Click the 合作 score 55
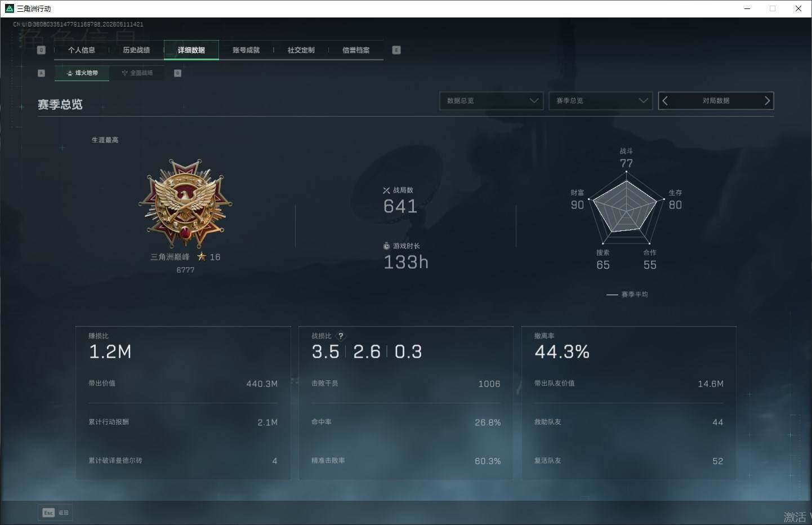The width and height of the screenshot is (812, 525). (x=650, y=265)
